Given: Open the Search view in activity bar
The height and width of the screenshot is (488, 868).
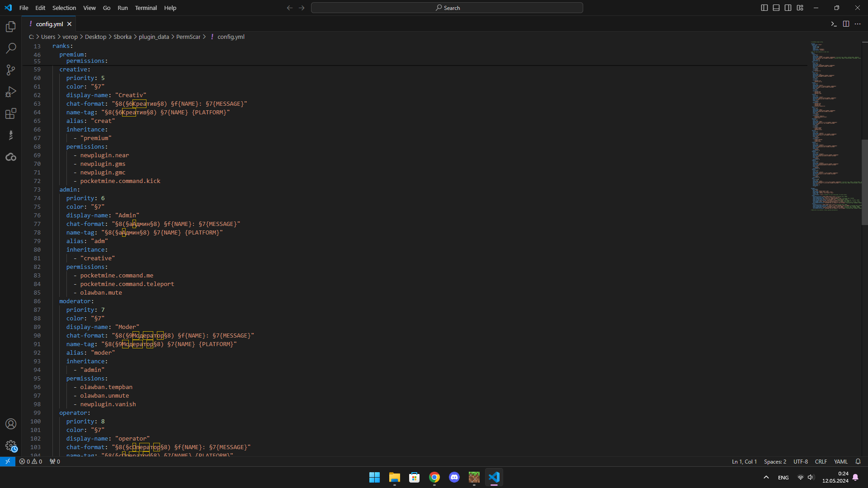Looking at the screenshot, I should tap(11, 48).
